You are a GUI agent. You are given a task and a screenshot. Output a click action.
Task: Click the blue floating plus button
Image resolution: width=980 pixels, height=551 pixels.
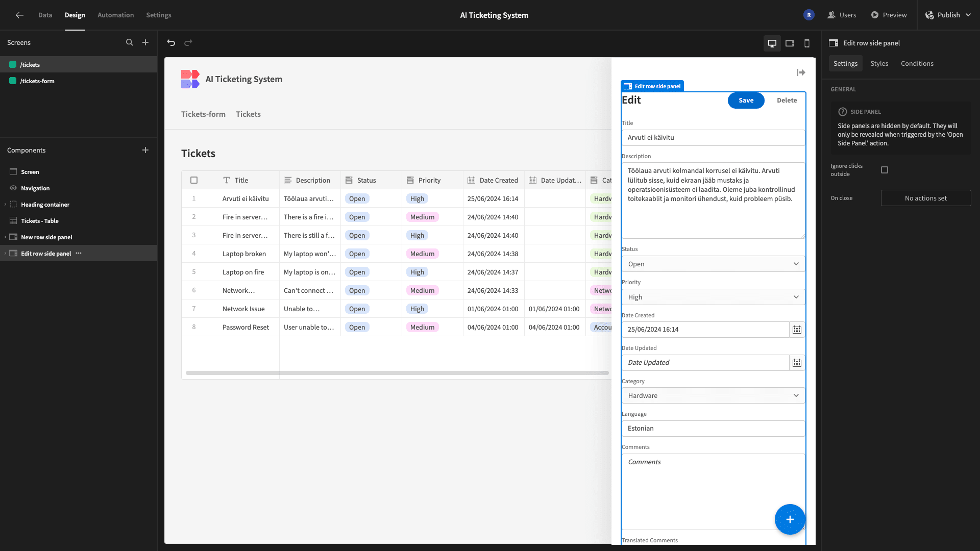(x=790, y=519)
